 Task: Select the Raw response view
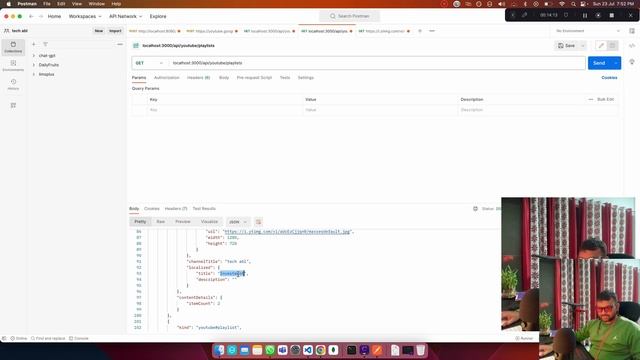[160, 222]
